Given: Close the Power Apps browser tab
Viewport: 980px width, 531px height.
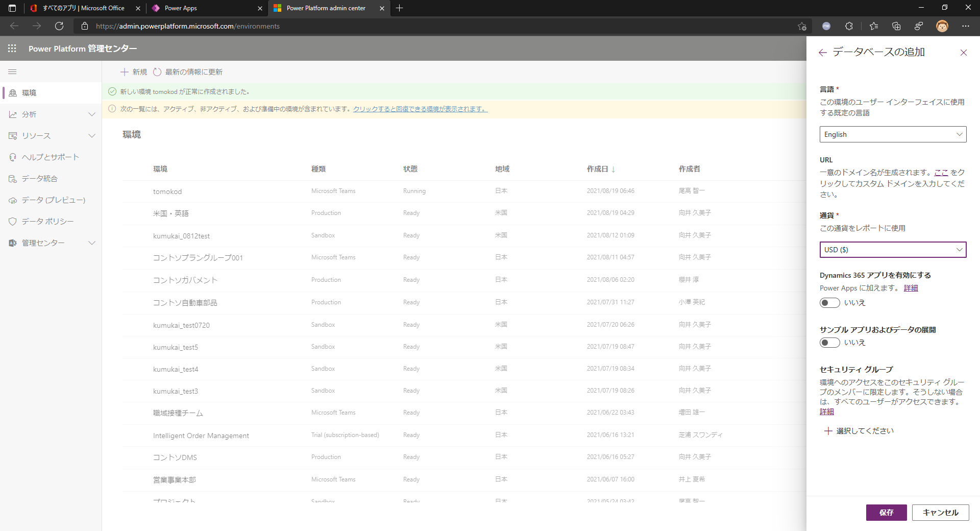Looking at the screenshot, I should (x=260, y=8).
